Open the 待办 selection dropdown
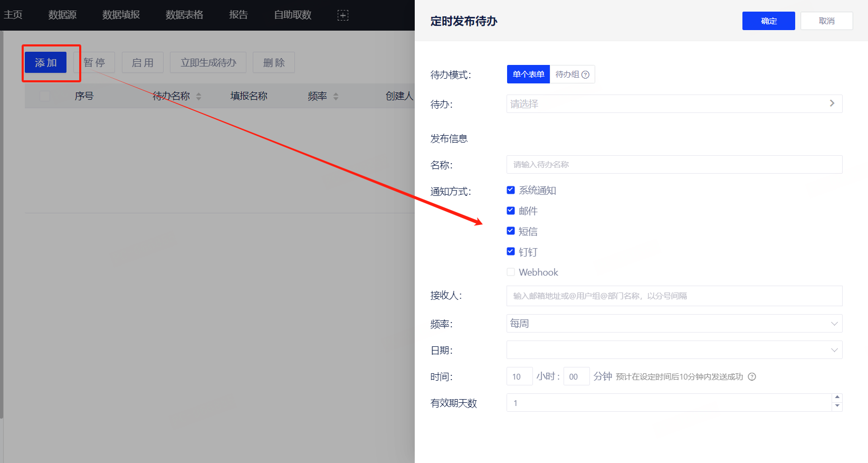Screen dimensions: 868x463 click(x=674, y=104)
